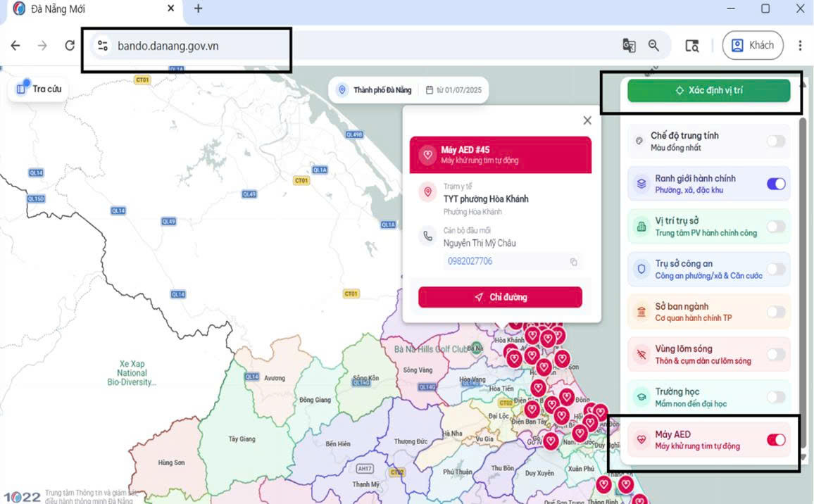Click the phone number 0982027706
814x504 pixels.
[470, 261]
